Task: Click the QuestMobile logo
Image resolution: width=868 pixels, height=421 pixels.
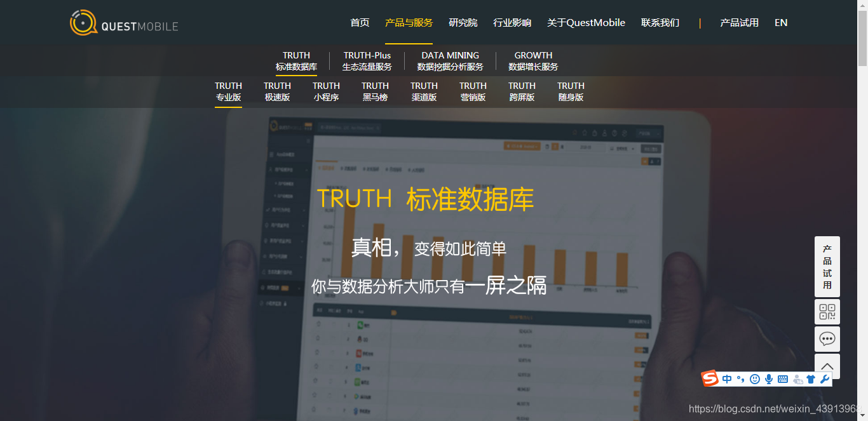Action: coord(124,23)
